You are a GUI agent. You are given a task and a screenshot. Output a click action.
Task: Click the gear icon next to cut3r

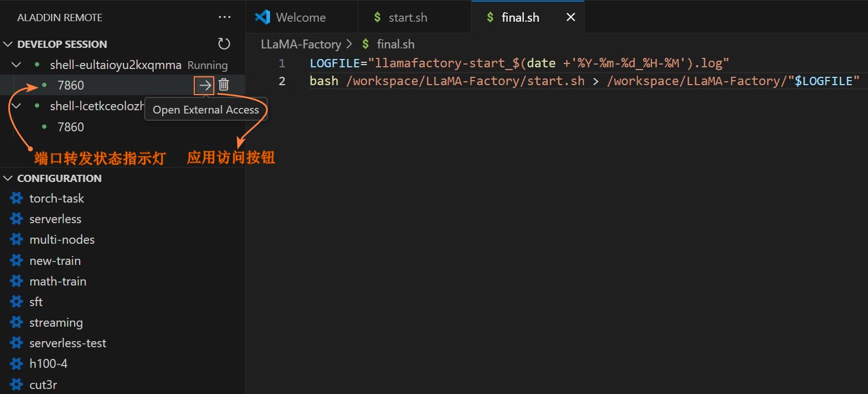point(17,385)
